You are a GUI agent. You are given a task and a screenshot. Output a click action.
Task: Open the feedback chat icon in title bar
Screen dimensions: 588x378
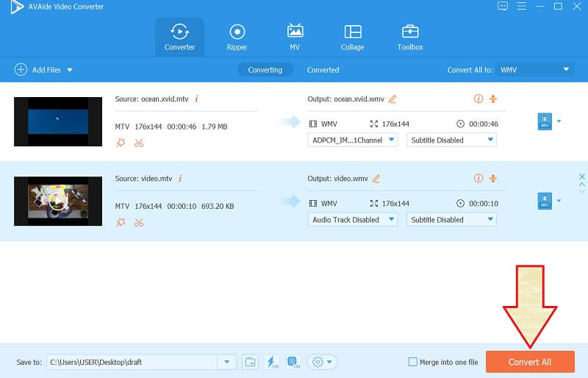point(503,6)
